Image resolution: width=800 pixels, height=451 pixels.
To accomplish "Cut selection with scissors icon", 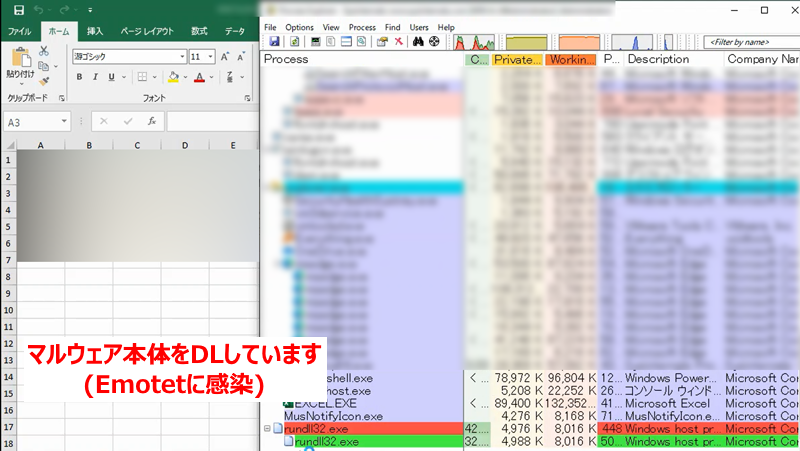I will [x=44, y=51].
